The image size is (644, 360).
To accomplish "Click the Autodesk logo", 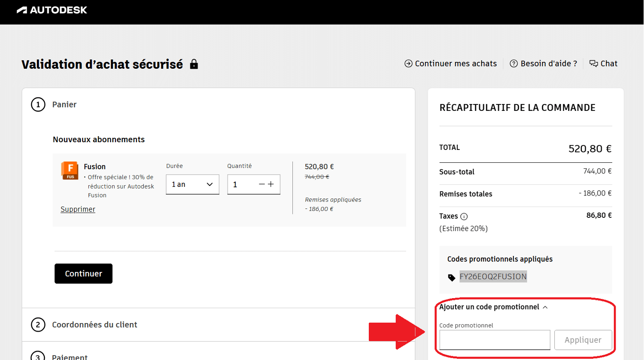I will tap(52, 10).
